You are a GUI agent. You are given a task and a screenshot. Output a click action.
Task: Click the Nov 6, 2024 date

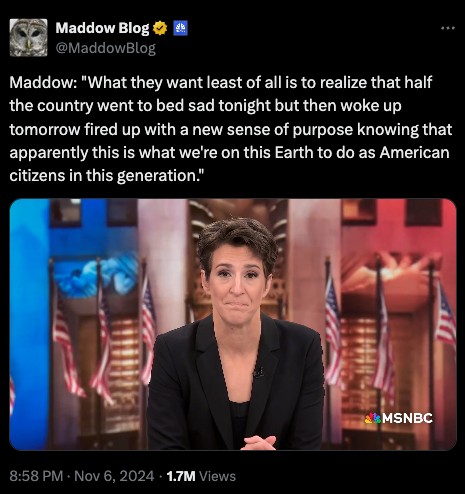(x=114, y=476)
